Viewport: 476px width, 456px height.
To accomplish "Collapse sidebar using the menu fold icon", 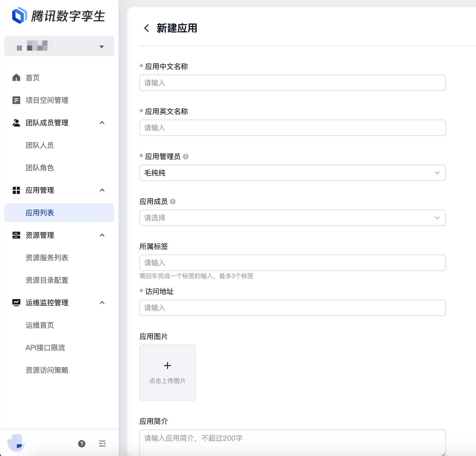I will 102,444.
